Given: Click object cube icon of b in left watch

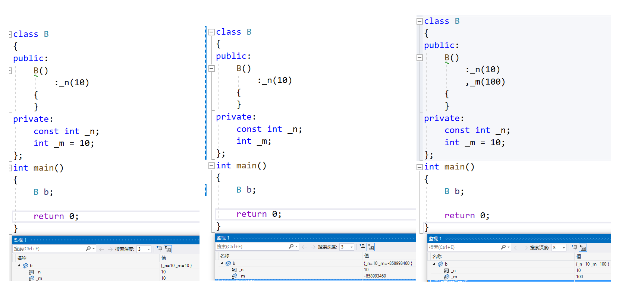Looking at the screenshot, I should tap(25, 266).
